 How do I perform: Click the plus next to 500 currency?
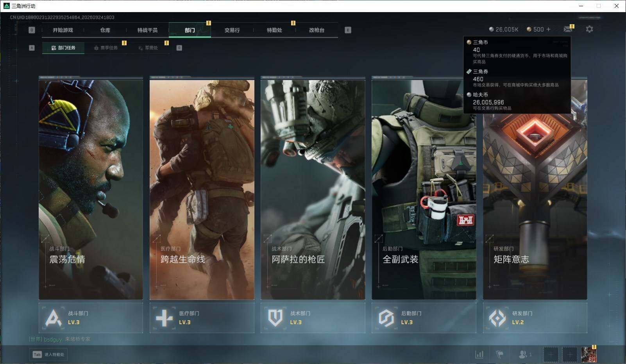(x=548, y=29)
